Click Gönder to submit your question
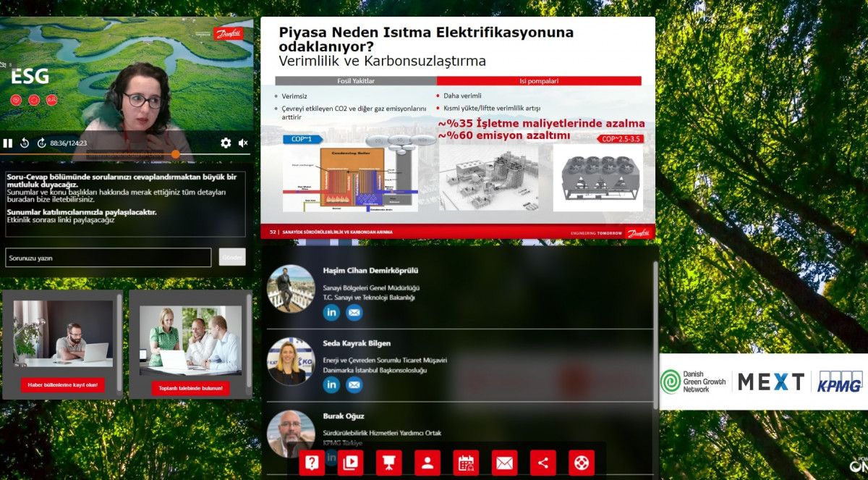The height and width of the screenshot is (480, 868). pyautogui.click(x=231, y=257)
